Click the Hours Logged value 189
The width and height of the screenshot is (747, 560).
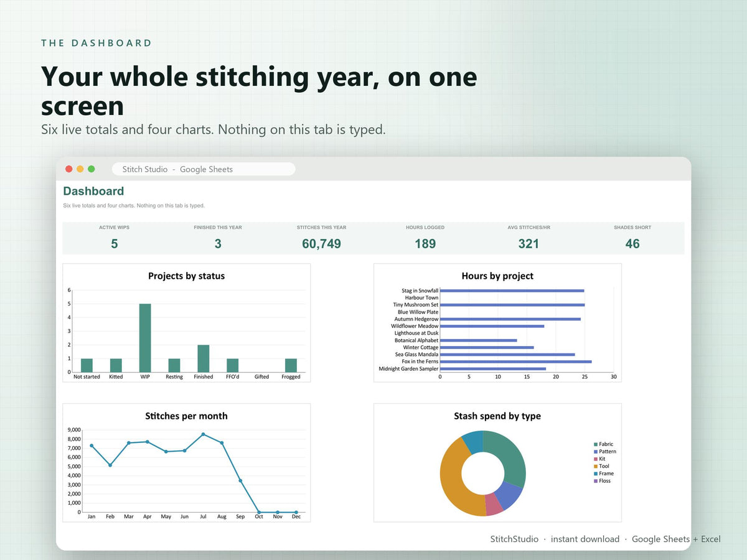click(x=425, y=244)
